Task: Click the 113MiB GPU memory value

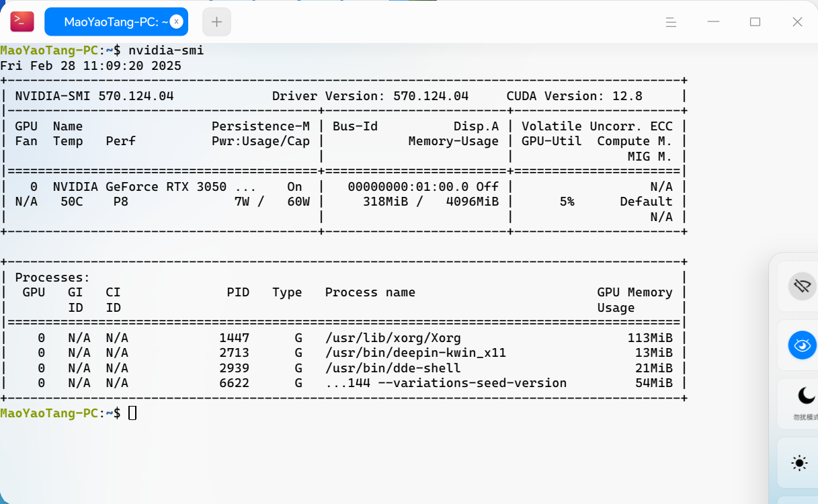Action: (650, 338)
